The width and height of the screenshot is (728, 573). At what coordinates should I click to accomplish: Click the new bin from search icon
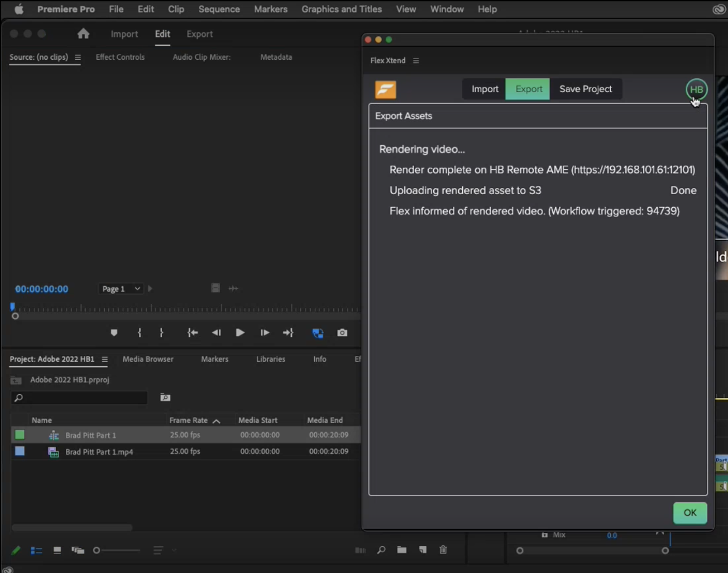165,397
